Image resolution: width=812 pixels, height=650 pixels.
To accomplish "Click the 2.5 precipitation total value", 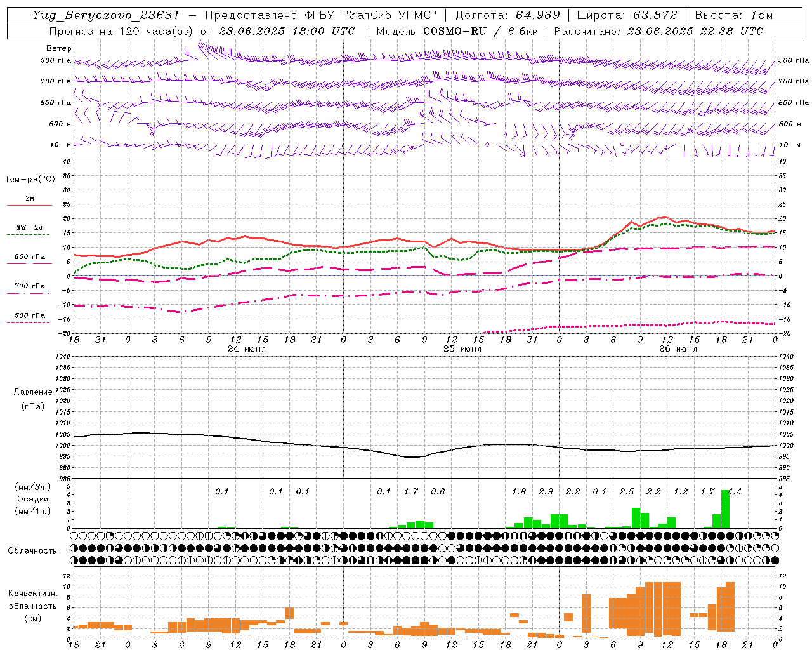I will [x=627, y=491].
